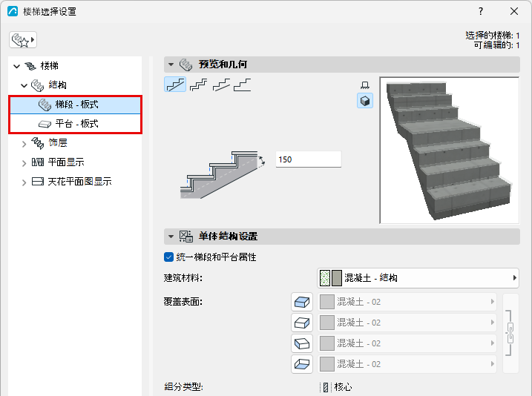The width and height of the screenshot is (532, 396).
Task: Click the 3D stair preview image
Action: 450,151
